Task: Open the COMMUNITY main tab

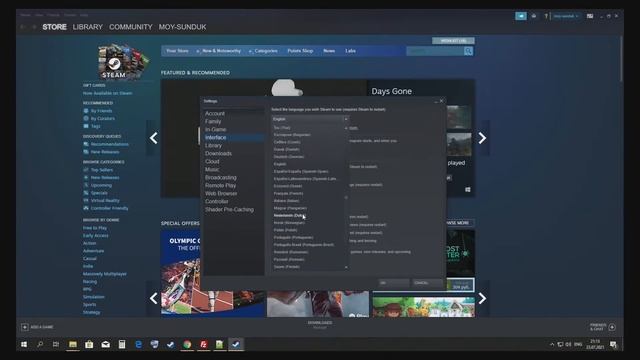Action: click(x=131, y=27)
